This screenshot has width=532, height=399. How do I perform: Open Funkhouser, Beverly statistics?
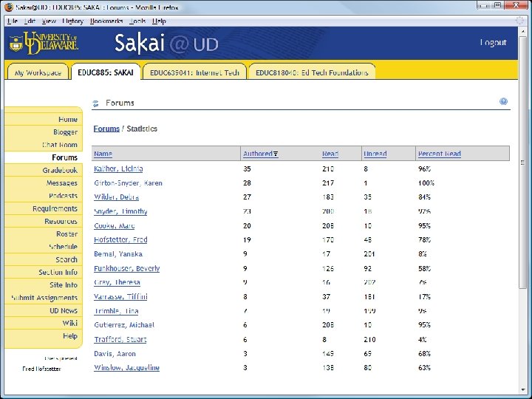(127, 268)
